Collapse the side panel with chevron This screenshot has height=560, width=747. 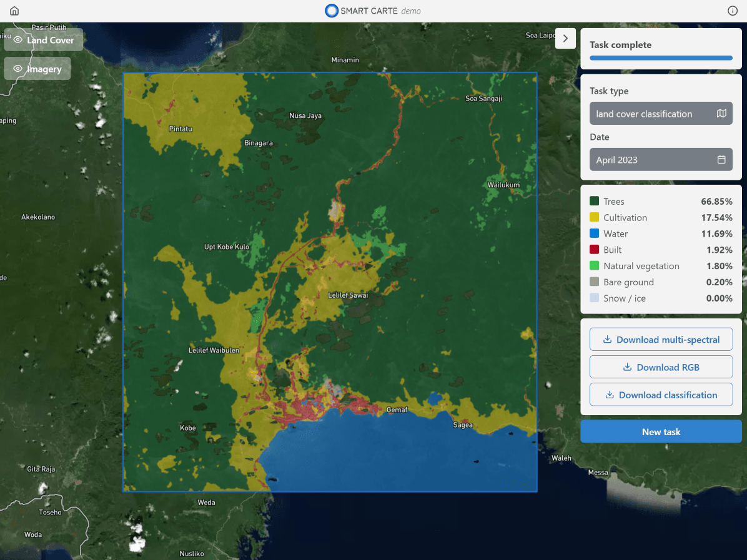(565, 38)
